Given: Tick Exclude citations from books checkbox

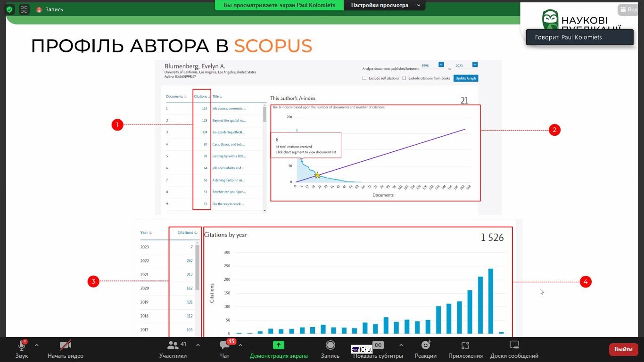Looking at the screenshot, I should click(x=405, y=78).
